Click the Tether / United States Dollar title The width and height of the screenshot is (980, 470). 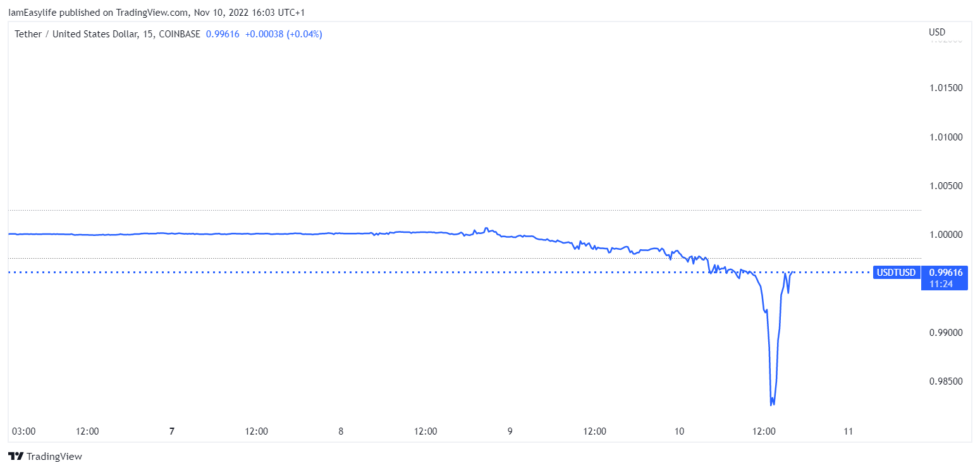pyautogui.click(x=77, y=34)
